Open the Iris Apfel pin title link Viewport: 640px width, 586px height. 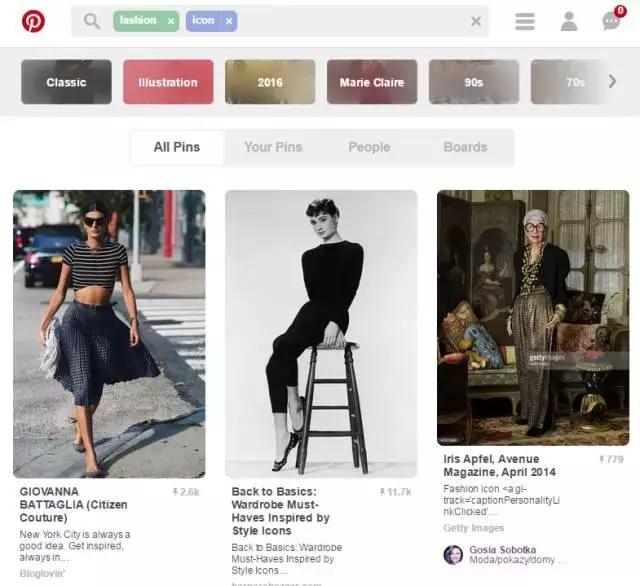click(x=500, y=465)
